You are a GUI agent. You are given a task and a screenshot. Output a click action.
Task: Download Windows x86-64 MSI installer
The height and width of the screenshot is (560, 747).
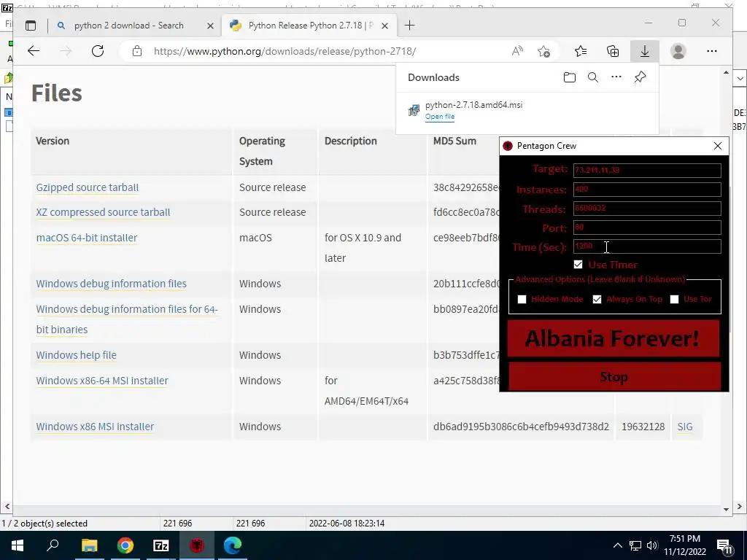(102, 381)
